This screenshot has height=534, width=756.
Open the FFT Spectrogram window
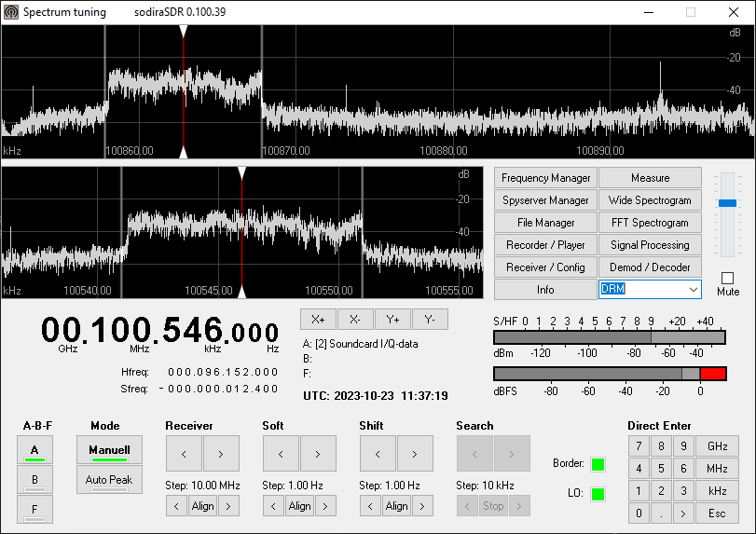tap(650, 223)
